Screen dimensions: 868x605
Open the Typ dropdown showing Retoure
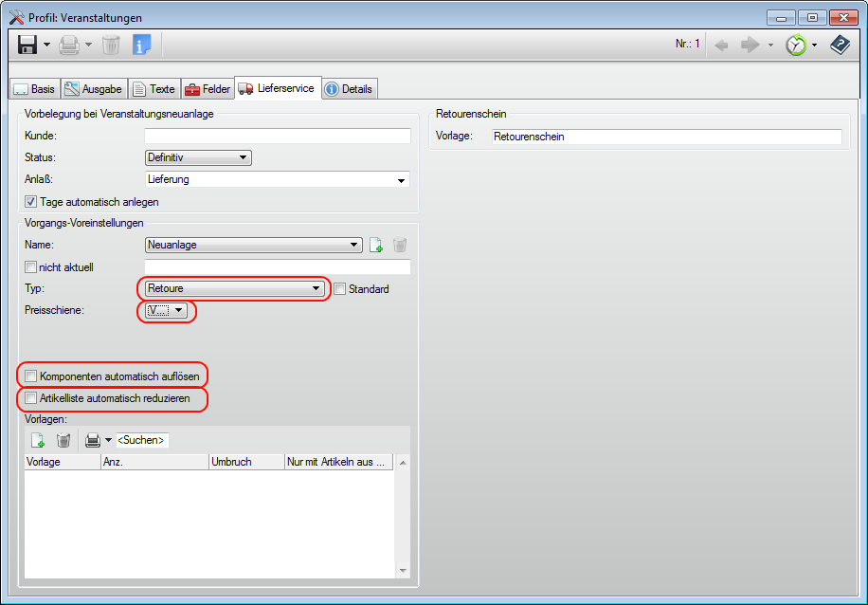click(x=233, y=289)
